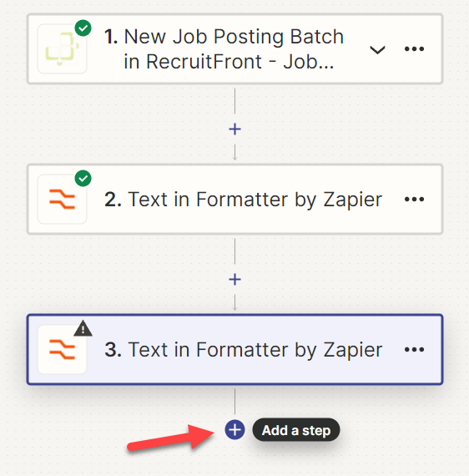Viewport: 469px width, 476px height.
Task: Click the green checkmark badge on step 1
Action: tap(83, 28)
